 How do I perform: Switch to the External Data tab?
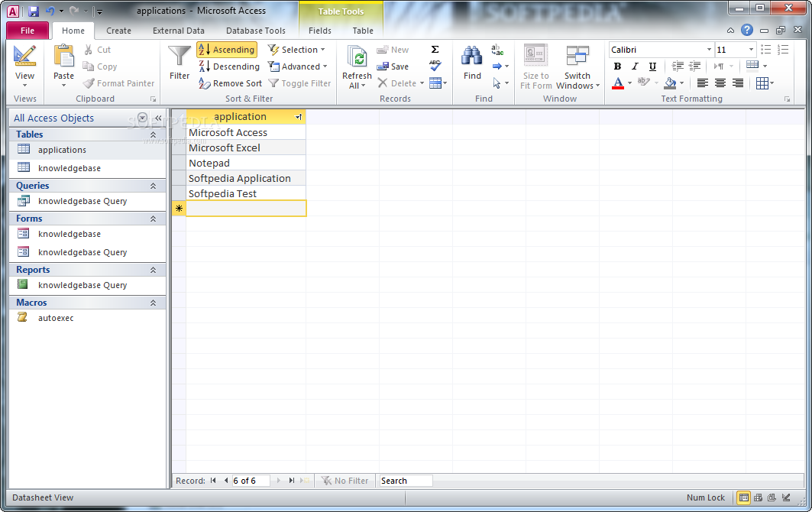click(179, 31)
